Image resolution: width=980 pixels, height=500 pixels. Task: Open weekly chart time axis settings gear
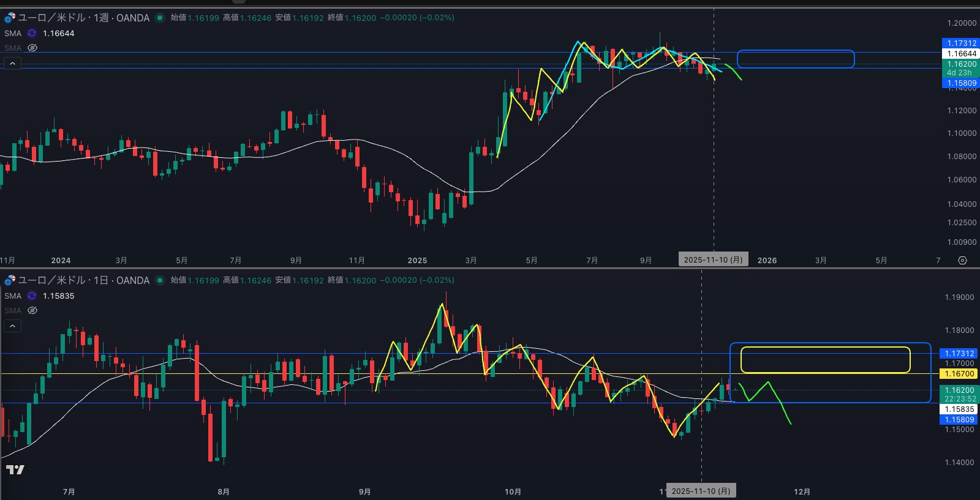962,261
